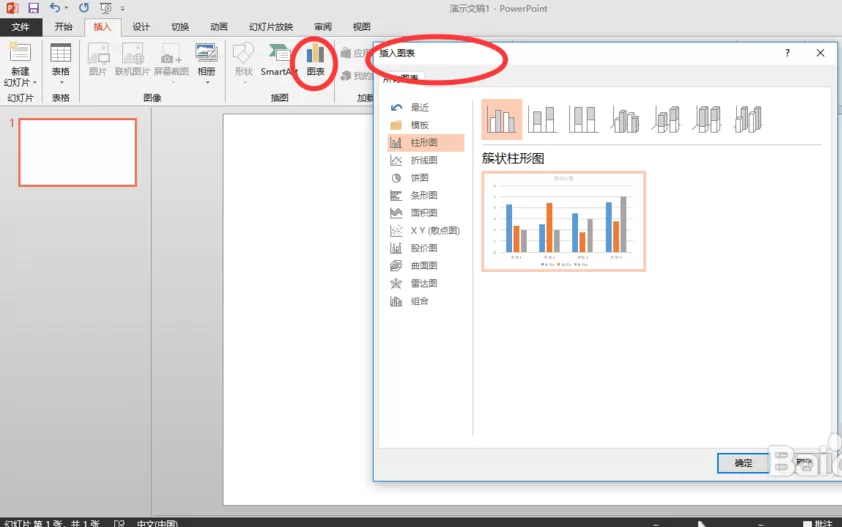Click the 图表 chart icon in ribbon
The image size is (842, 527).
click(315, 60)
